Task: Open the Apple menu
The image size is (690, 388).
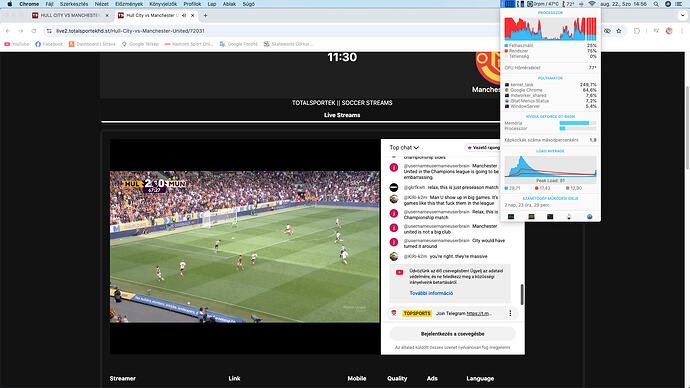Action: (10, 4)
